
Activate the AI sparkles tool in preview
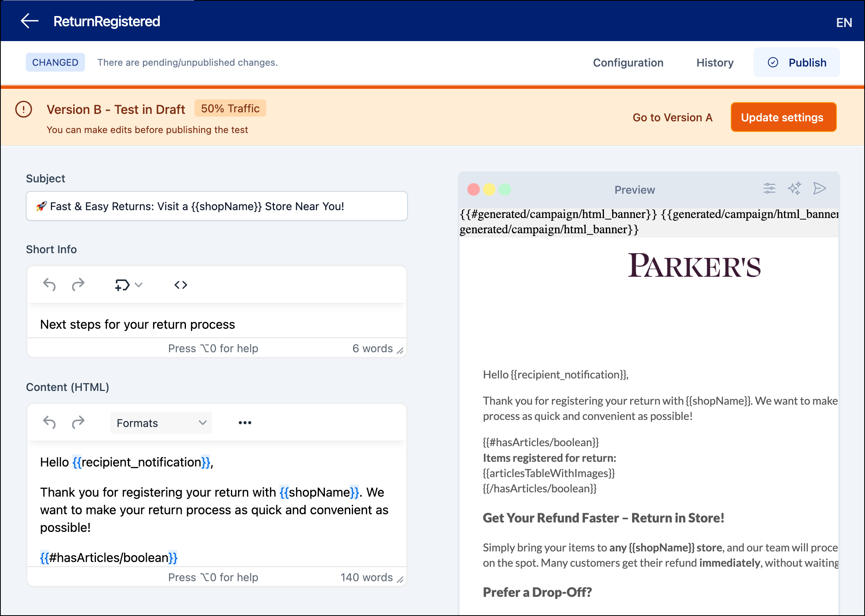[795, 188]
